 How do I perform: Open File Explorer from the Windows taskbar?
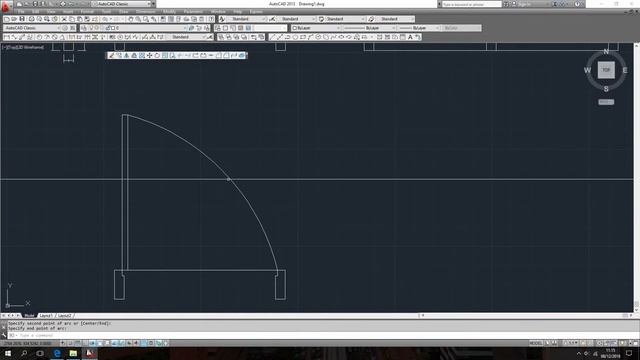click(x=73, y=353)
